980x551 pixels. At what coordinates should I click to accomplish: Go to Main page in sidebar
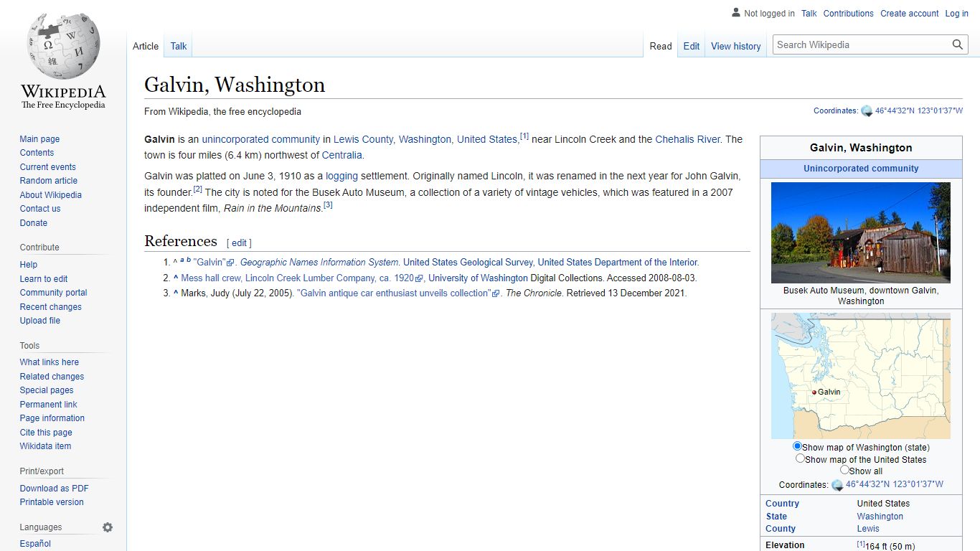pyautogui.click(x=39, y=139)
